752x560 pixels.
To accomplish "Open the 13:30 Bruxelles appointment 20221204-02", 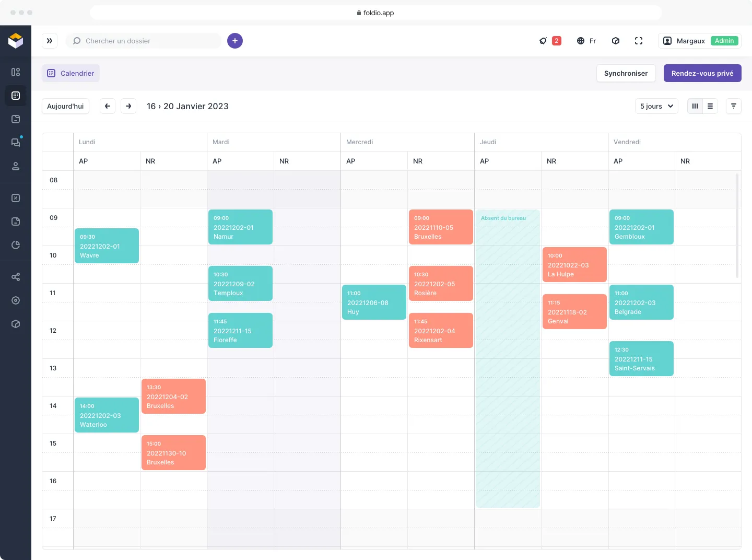I will pos(173,396).
